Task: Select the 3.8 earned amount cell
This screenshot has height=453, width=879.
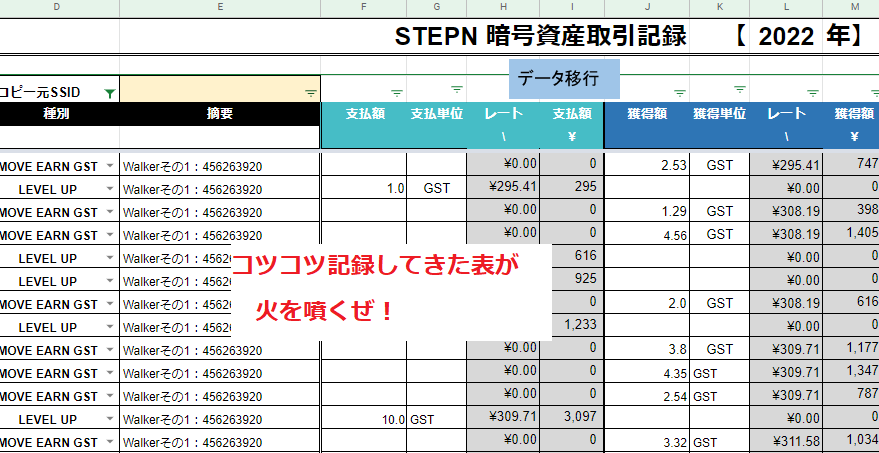Action: 647,349
